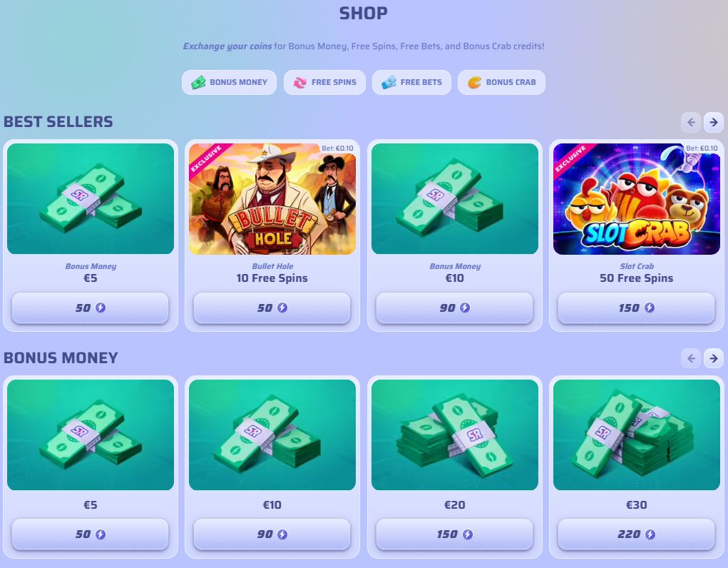Select the Free Bets category tab
This screenshot has height=568, width=728.
coord(411,82)
